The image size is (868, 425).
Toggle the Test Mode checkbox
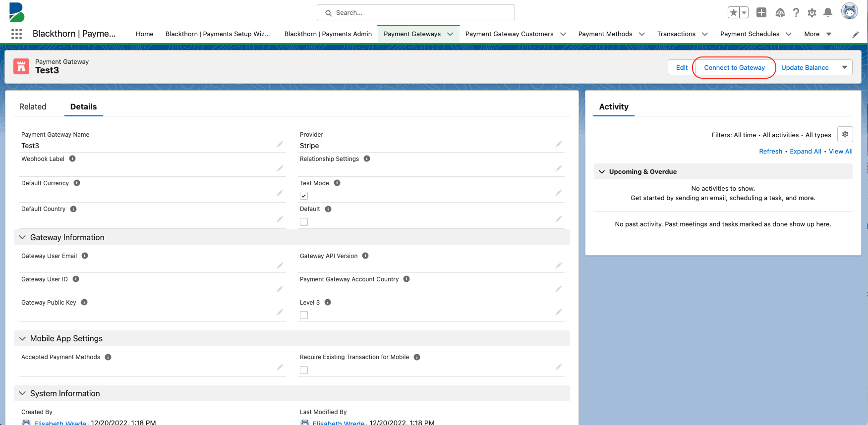(x=304, y=196)
